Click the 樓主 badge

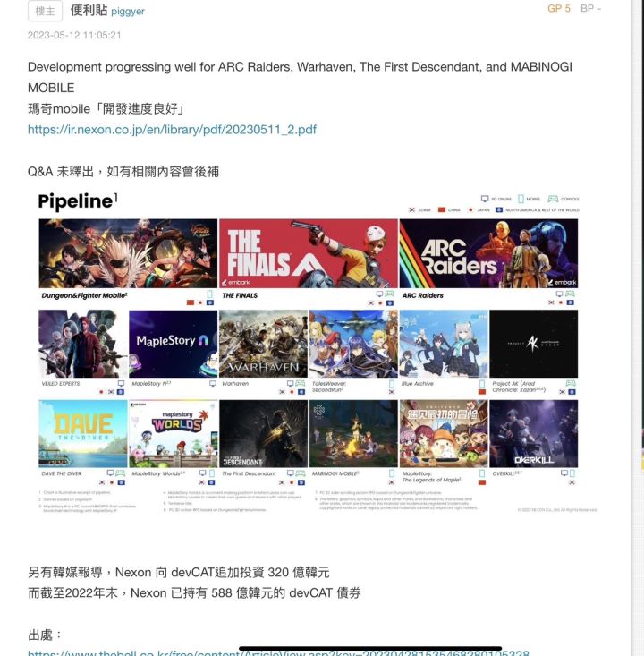tap(45, 11)
